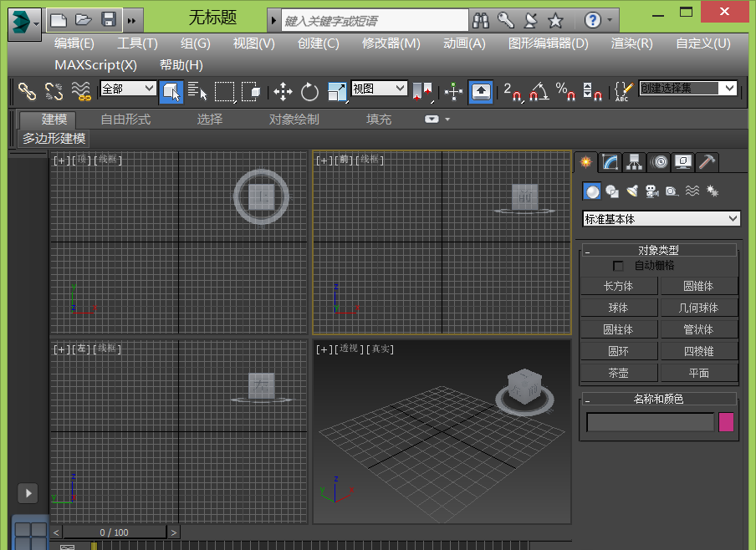Click the Open File folder icon
Viewport: 756px width, 550px height.
(84, 20)
